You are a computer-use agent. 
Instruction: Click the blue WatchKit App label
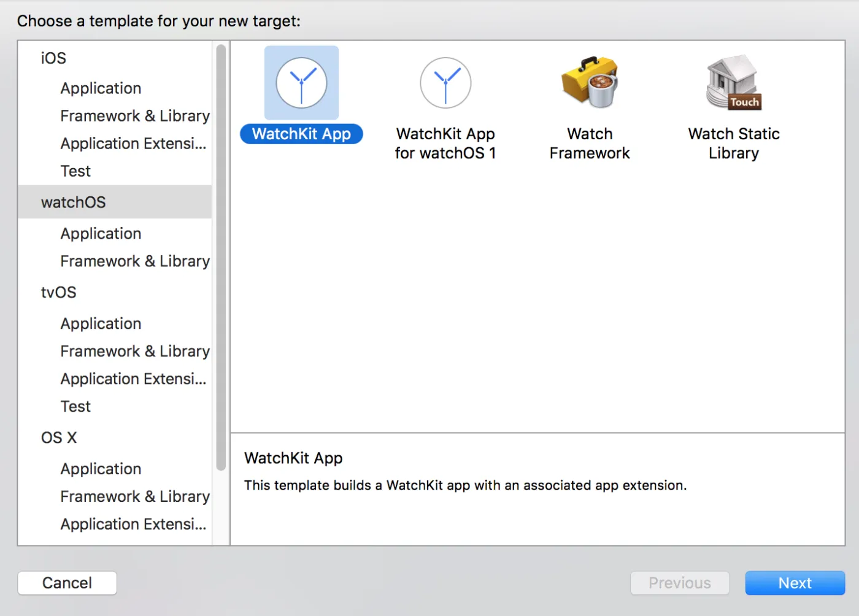[301, 134]
